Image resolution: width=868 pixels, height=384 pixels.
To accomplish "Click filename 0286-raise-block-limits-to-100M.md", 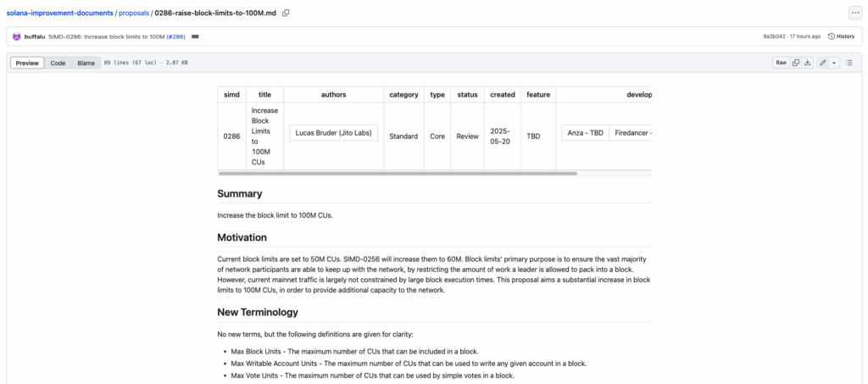I will (x=216, y=13).
